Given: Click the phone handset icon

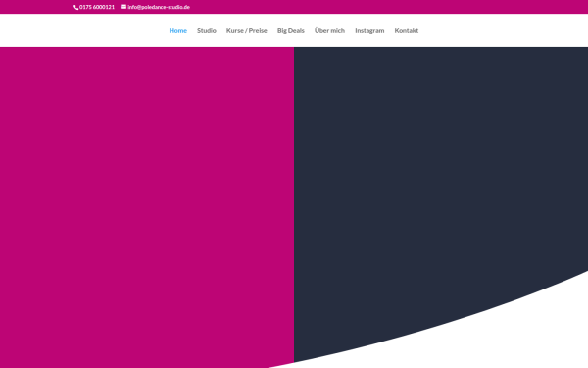Looking at the screenshot, I should 76,7.
